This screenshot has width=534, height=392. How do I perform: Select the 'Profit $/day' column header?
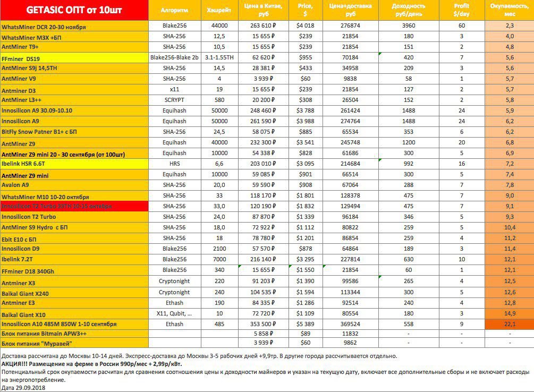[461, 10]
